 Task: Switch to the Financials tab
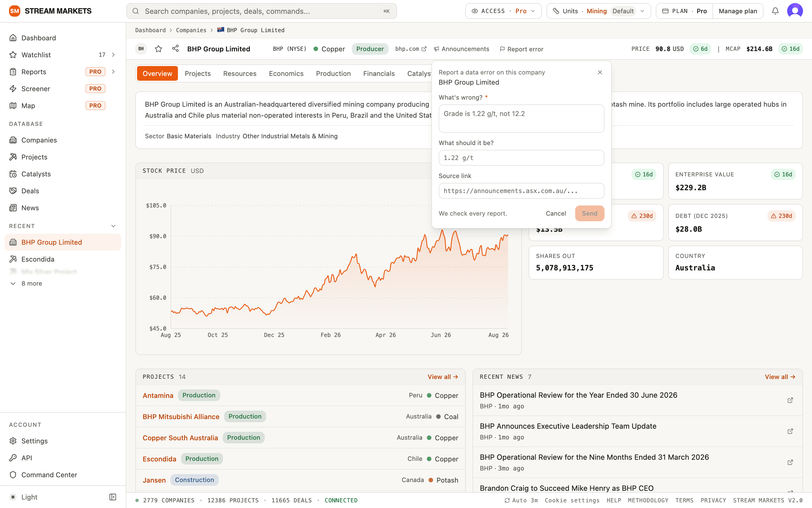tap(379, 74)
